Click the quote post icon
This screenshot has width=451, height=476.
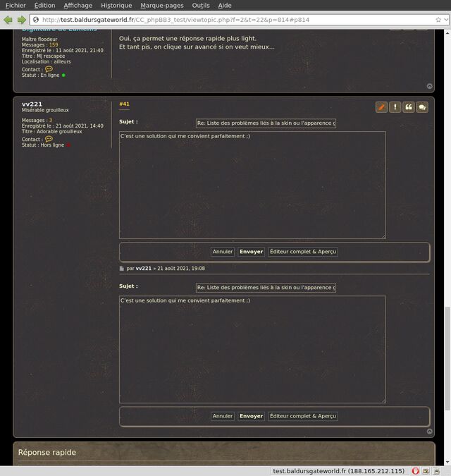point(408,107)
